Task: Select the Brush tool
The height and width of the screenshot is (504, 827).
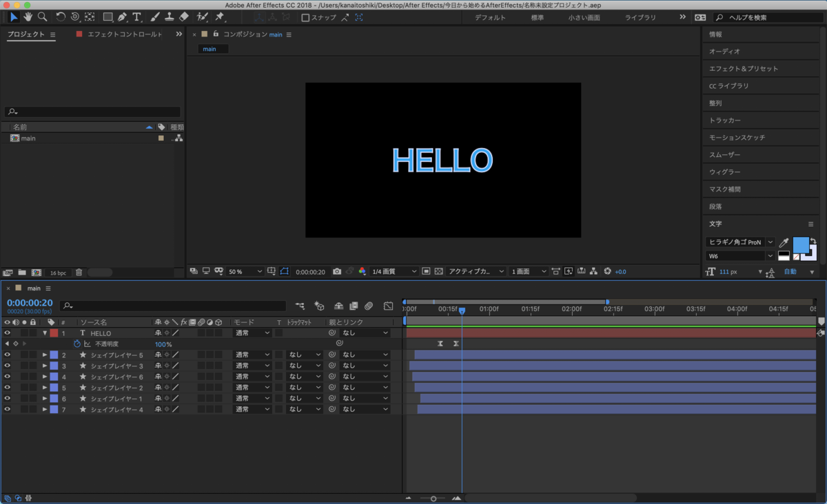Action: 155,17
